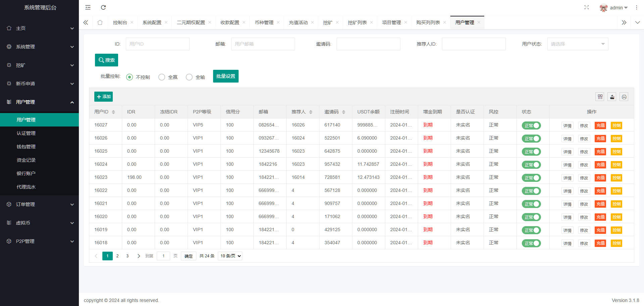
Task: Click the 用户邮箱 input field
Action: click(263, 44)
